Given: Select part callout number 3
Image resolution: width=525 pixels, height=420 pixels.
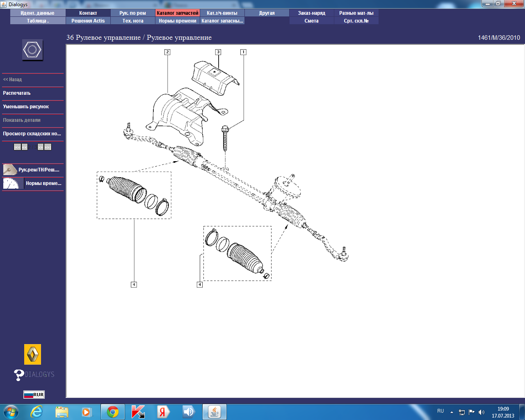Looking at the screenshot, I should pyautogui.click(x=218, y=52).
